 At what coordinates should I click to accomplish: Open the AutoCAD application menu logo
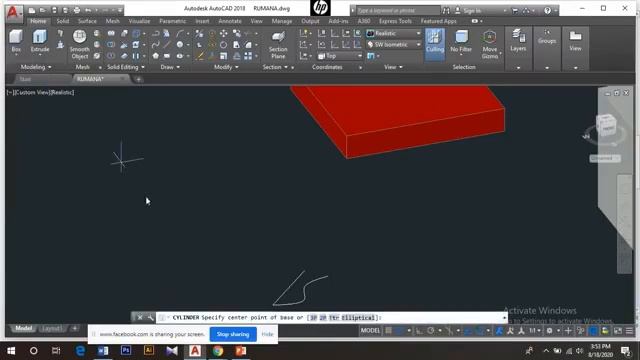[13, 12]
